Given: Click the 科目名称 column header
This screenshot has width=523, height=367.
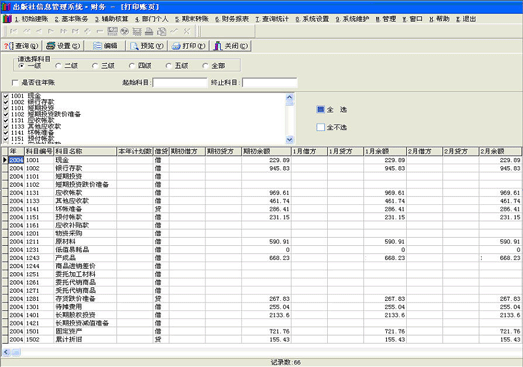Looking at the screenshot, I should point(85,151).
